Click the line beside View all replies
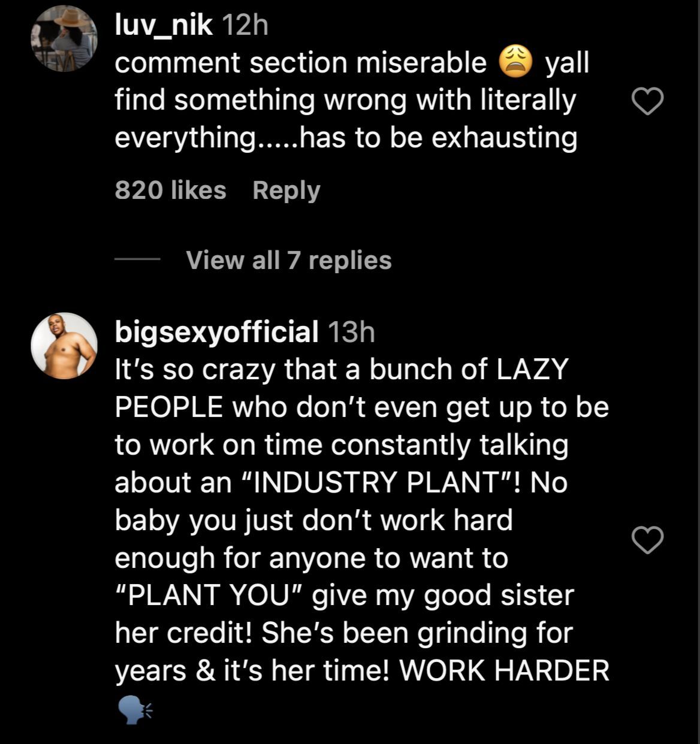700x744 pixels. pos(137,260)
